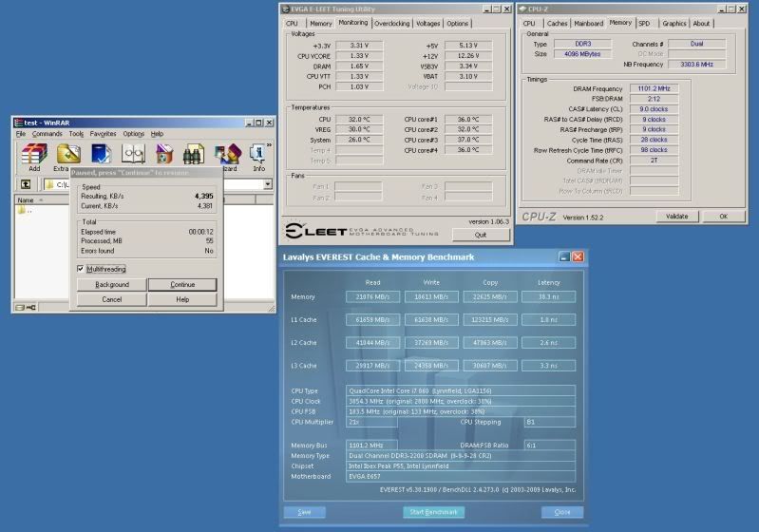Screen dimensions: 759x532
Task: Select the Memory tab in CPU-Z
Action: tap(620, 22)
